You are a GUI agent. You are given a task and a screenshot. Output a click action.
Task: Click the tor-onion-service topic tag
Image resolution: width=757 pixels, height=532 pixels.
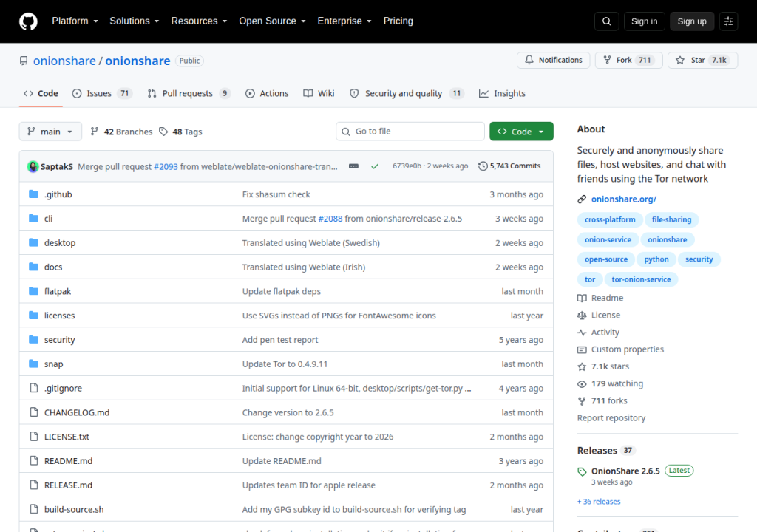point(641,279)
